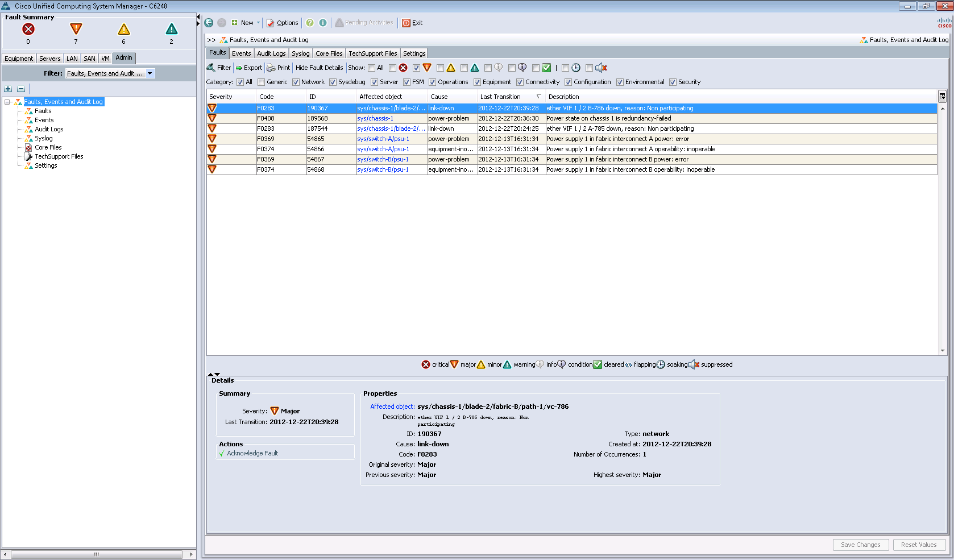Uncheck the major severity show checkbox
This screenshot has width=954, height=560.
(x=416, y=68)
